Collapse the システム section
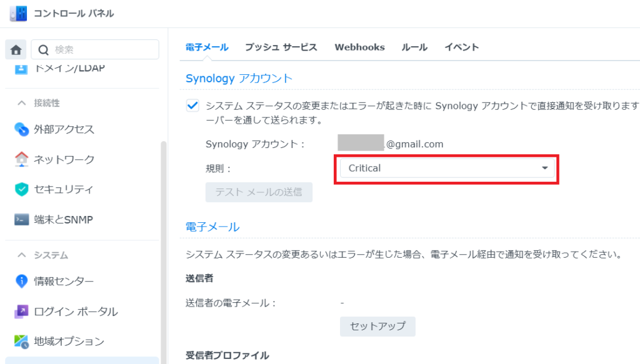This screenshot has height=364, width=640. click(22, 255)
